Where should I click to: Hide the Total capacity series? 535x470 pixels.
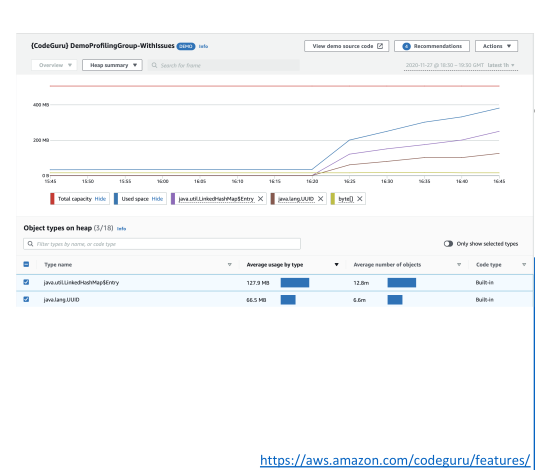click(100, 199)
